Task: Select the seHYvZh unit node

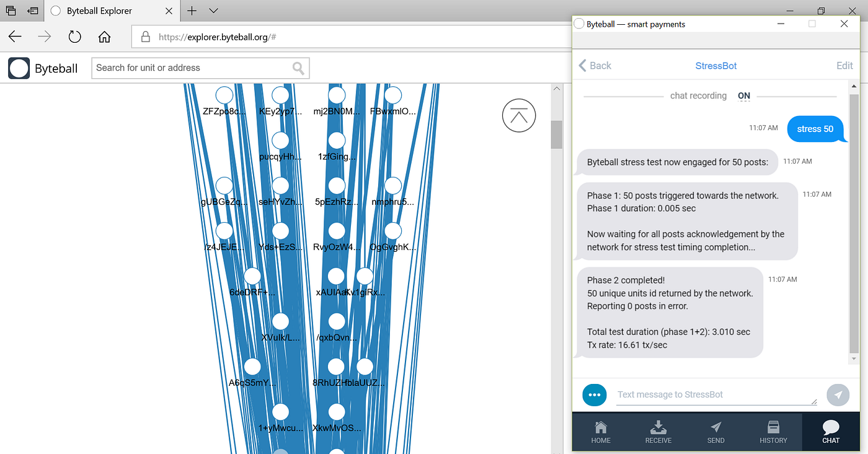Action: [280, 185]
